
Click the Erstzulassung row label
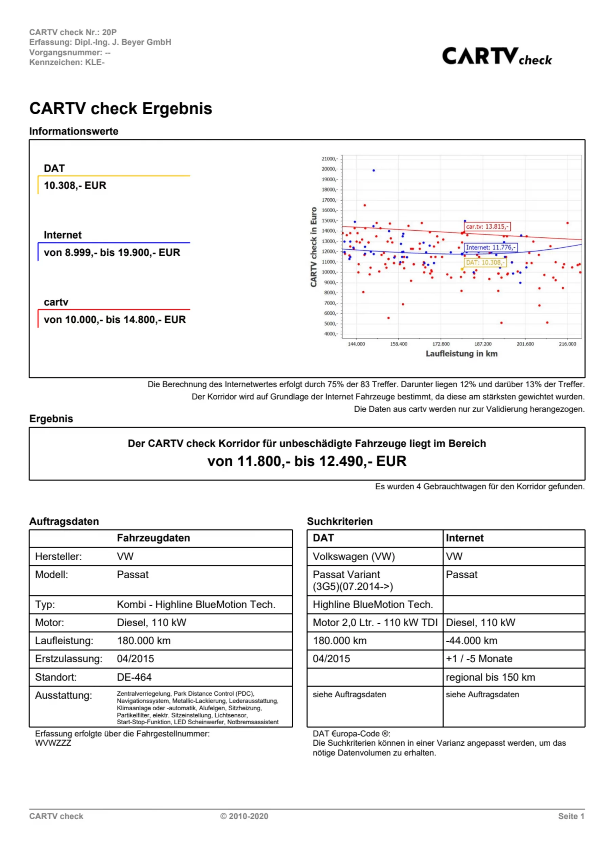click(x=68, y=659)
